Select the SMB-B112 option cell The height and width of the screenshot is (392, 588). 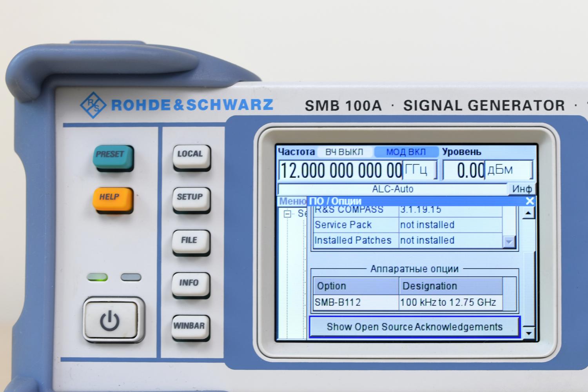356,303
